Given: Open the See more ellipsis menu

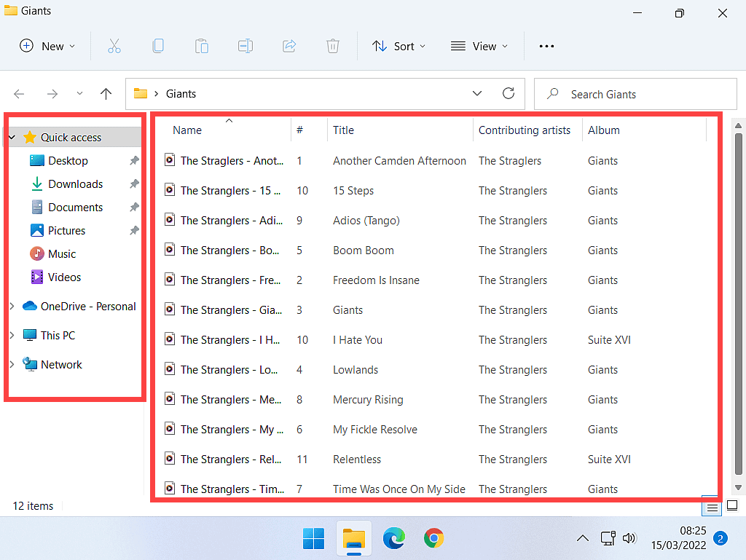Looking at the screenshot, I should [546, 46].
